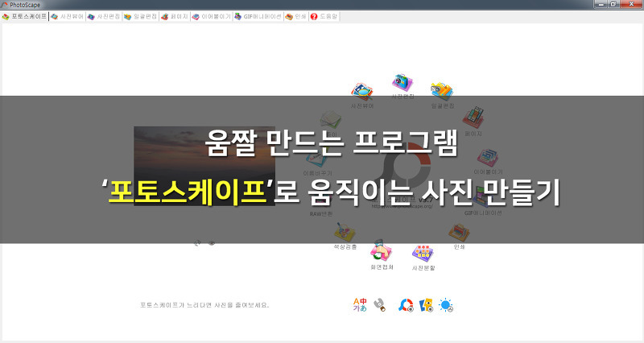Click the blue and yellow cards icon
This screenshot has height=343, width=644.
(426, 305)
